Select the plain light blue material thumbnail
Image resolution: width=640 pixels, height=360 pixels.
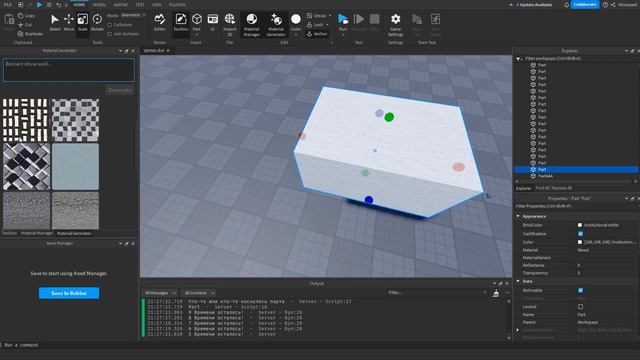75,167
